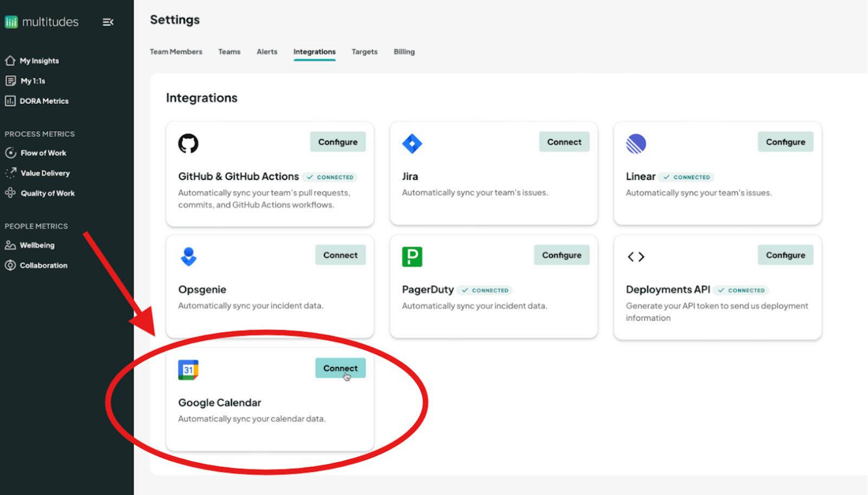Click the Deployments API code brackets icon
This screenshot has width=868, height=495.
tap(636, 257)
